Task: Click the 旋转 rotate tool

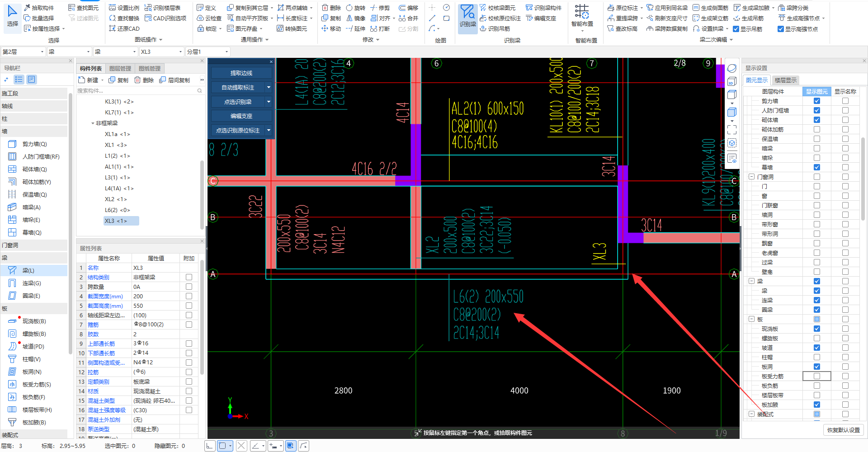Action: pyautogui.click(x=356, y=8)
